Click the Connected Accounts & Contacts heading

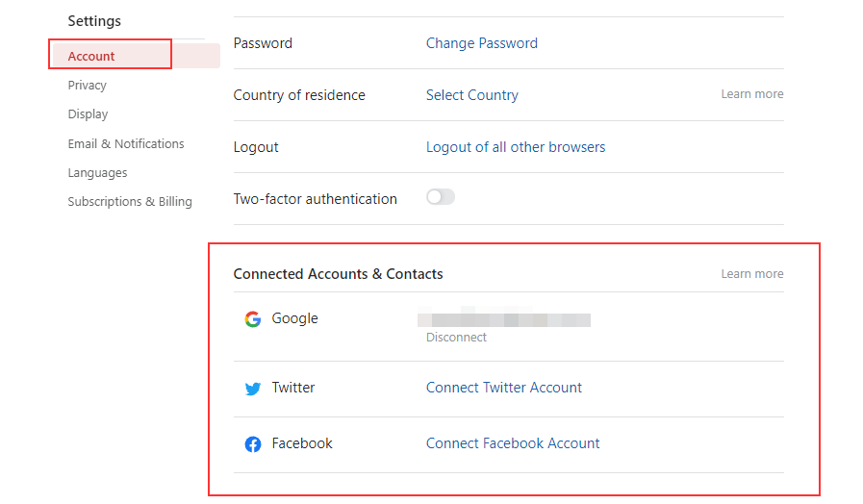(339, 274)
